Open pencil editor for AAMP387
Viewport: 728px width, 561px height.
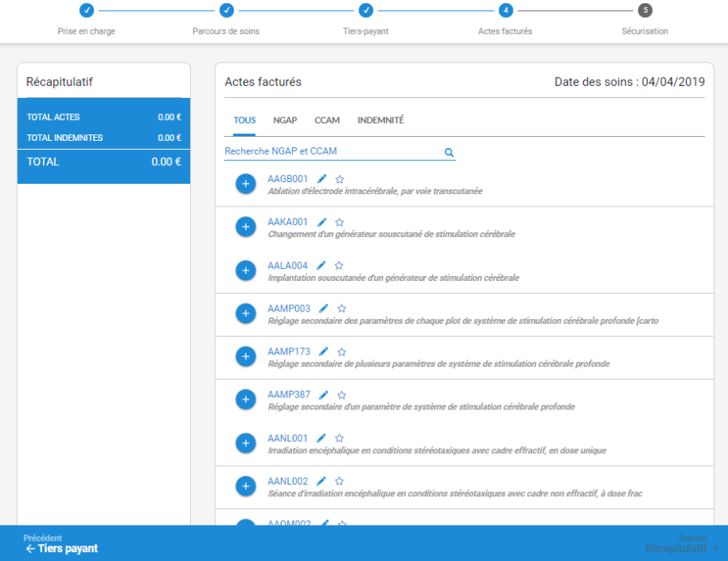click(324, 395)
